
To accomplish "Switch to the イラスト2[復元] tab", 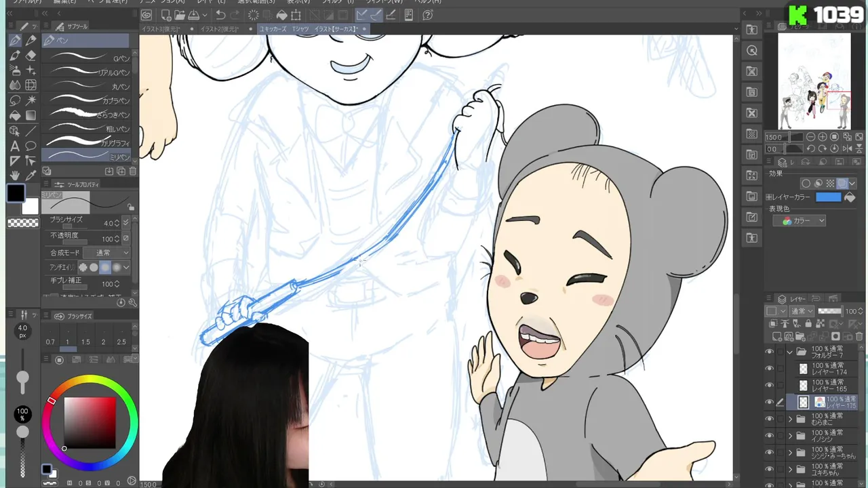I will (x=220, y=29).
